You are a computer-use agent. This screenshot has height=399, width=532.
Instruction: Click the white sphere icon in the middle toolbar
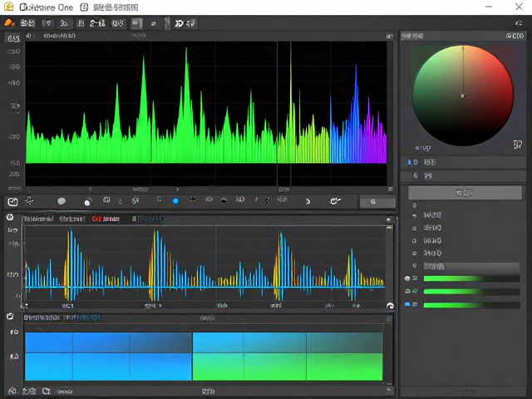(88, 202)
